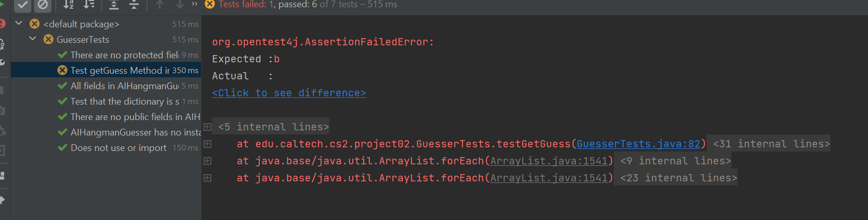
Task: Sort tests by duration
Action: pos(89,5)
